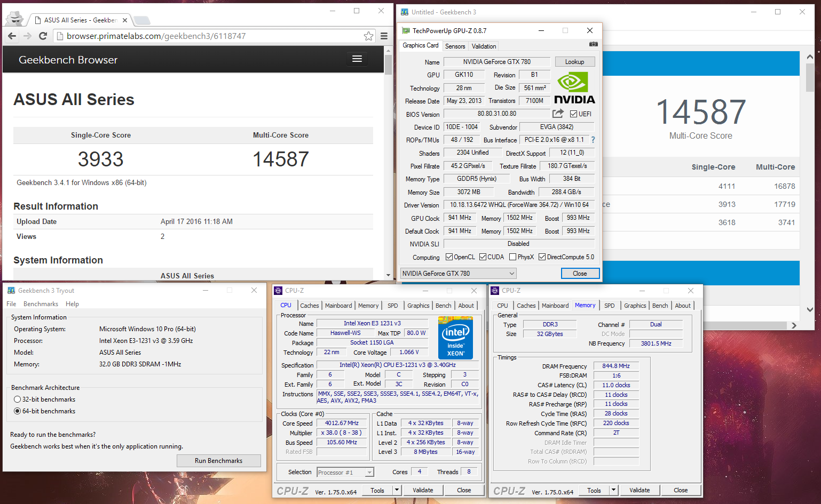821x504 pixels.
Task: Open Bench tab in CPU-Z CPU window
Action: coord(443,306)
